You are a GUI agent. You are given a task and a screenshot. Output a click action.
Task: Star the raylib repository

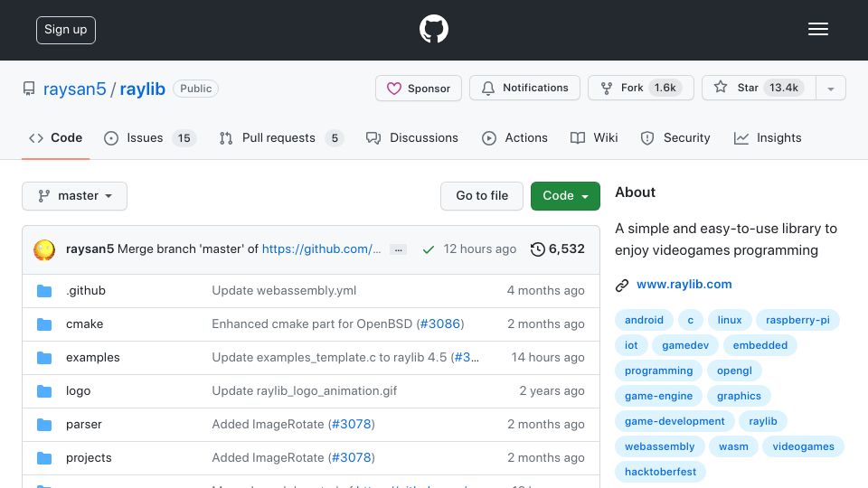(759, 88)
